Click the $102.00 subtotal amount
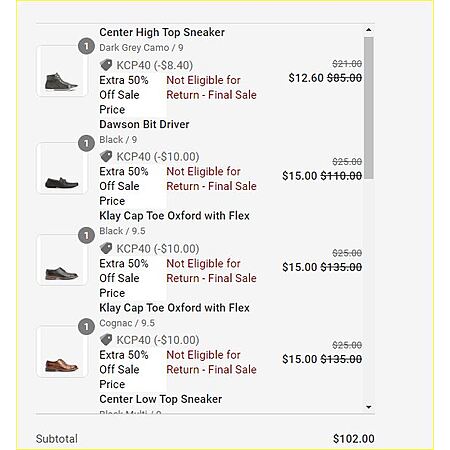Image resolution: width=450 pixels, height=450 pixels. (354, 439)
